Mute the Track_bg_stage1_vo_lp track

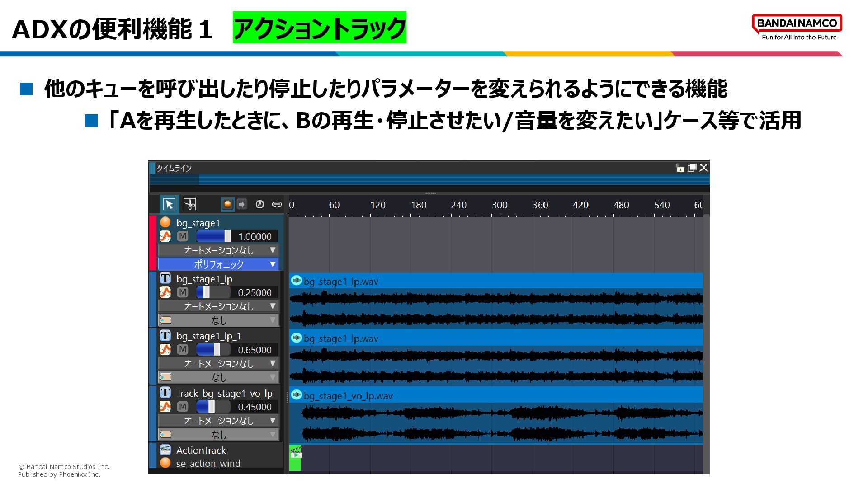[x=183, y=407]
